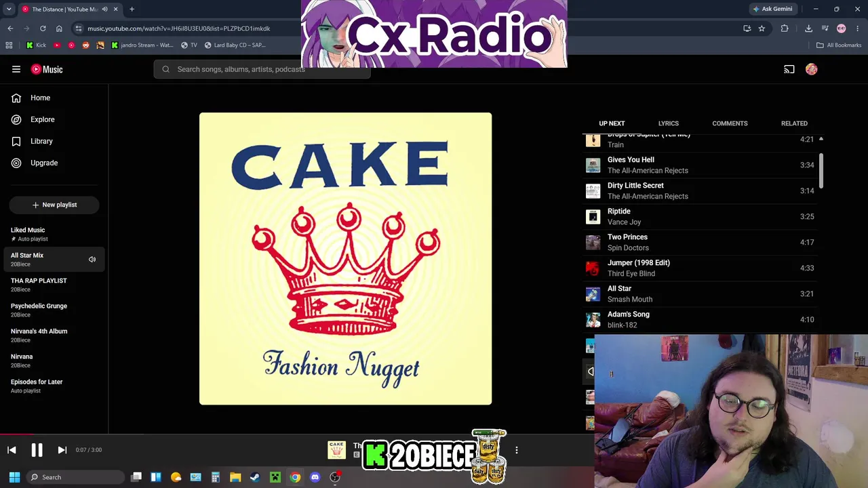Open Nirvana's 4th Album playlist

pos(54,335)
